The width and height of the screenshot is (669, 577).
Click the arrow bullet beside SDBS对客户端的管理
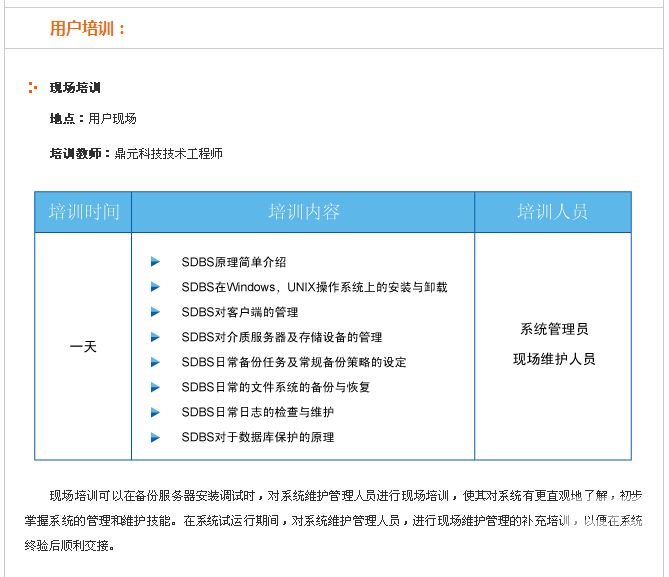[x=155, y=312]
